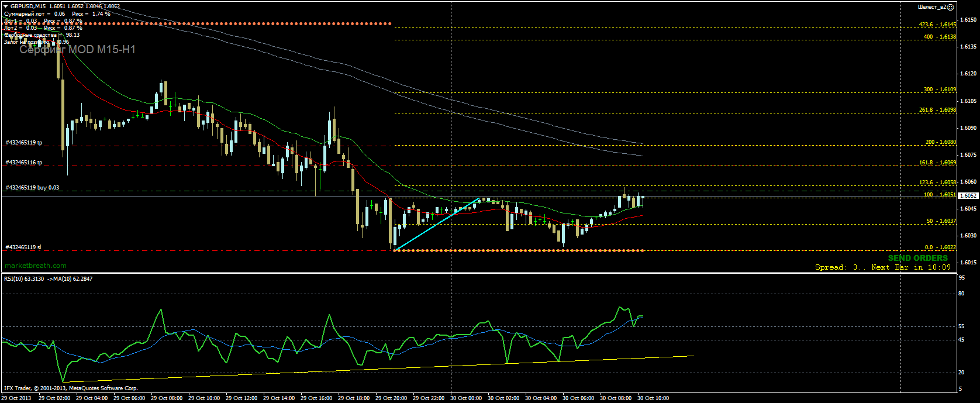Viewport: 980px width, 403px height.
Task: Click 'Свободные средства = 98.13' text
Action: pyautogui.click(x=42, y=35)
